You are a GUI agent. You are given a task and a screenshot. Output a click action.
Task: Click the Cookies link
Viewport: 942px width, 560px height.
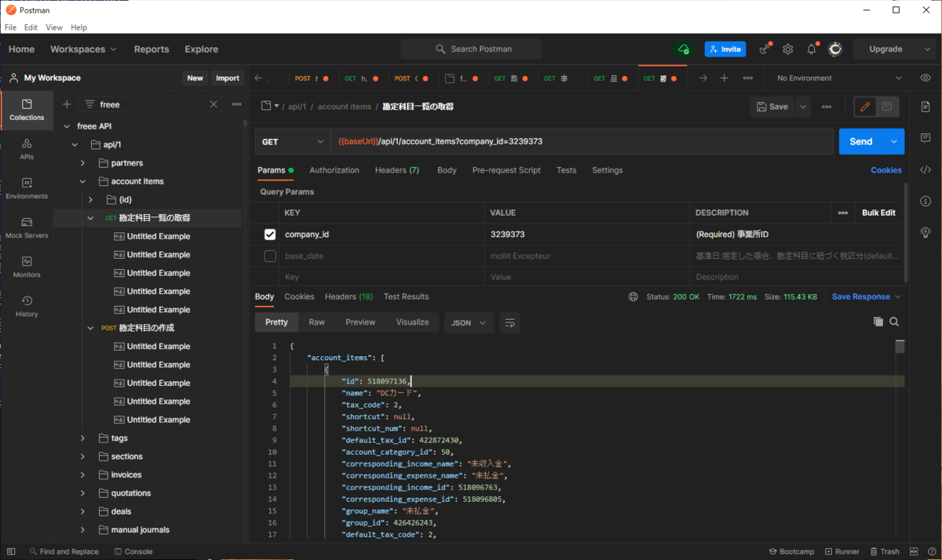(885, 170)
